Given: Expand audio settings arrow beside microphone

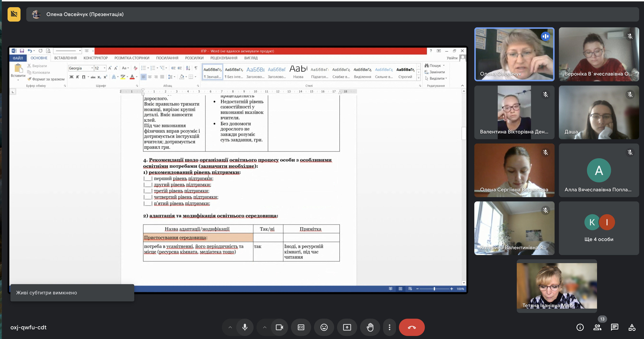Looking at the screenshot, I should [x=230, y=327].
